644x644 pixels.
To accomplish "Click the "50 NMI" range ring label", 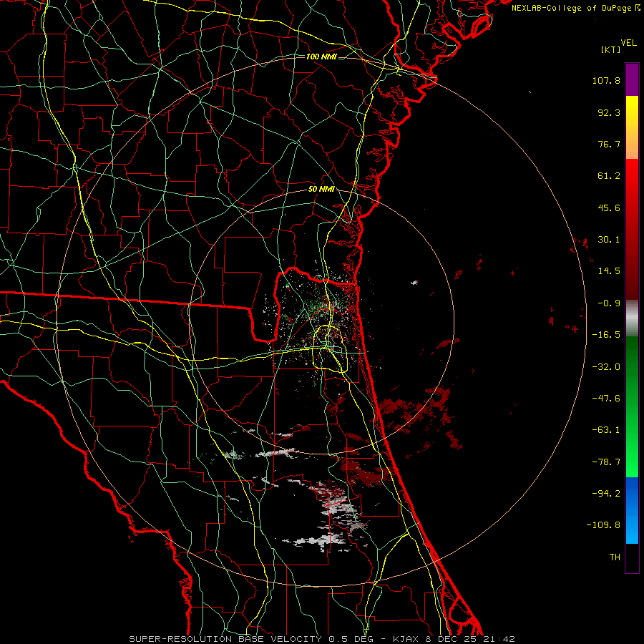I will [321, 189].
